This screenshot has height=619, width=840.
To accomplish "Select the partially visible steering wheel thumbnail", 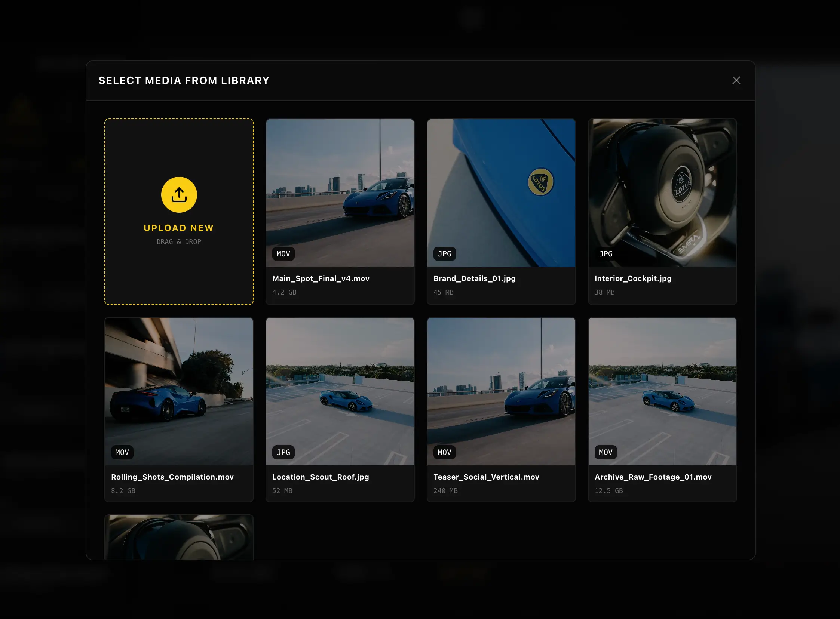I will tap(179, 537).
